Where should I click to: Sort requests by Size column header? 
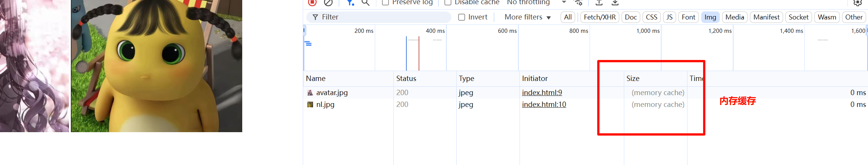click(x=655, y=78)
